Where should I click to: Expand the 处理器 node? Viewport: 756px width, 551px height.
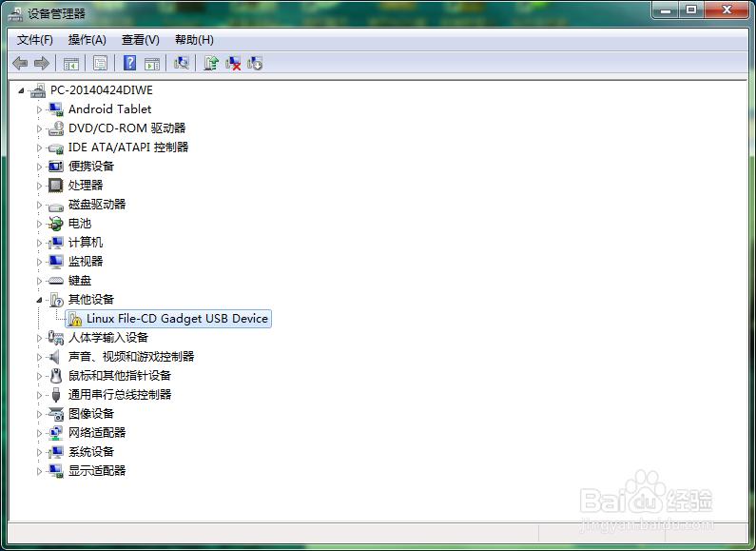[x=40, y=186]
